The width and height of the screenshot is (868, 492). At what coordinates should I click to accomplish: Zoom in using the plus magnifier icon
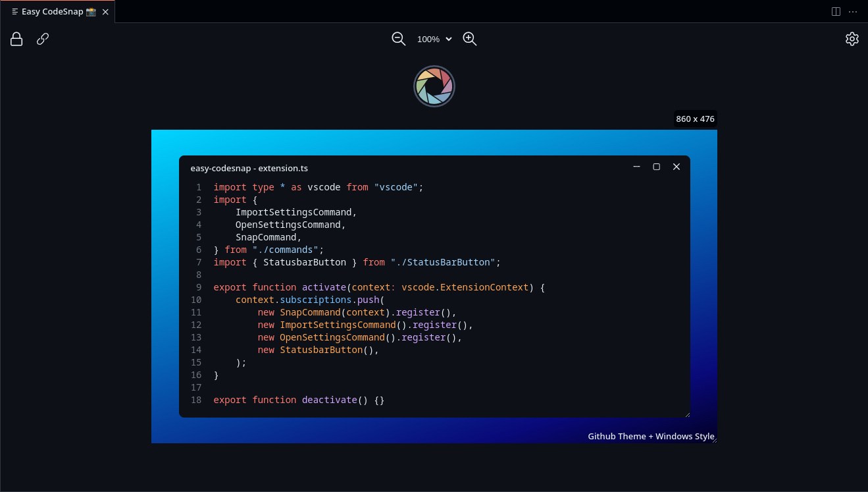pyautogui.click(x=469, y=39)
